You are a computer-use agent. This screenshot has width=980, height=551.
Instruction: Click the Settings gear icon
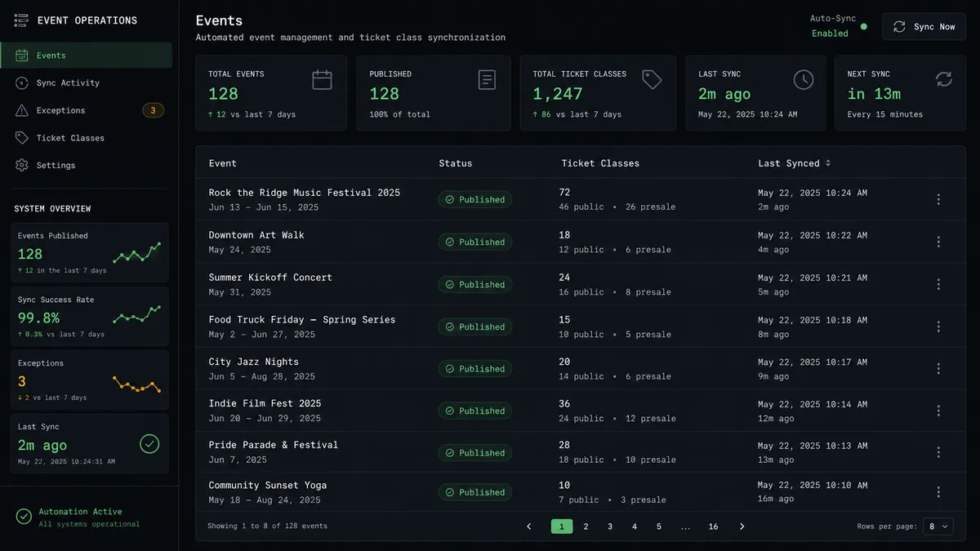(x=22, y=165)
